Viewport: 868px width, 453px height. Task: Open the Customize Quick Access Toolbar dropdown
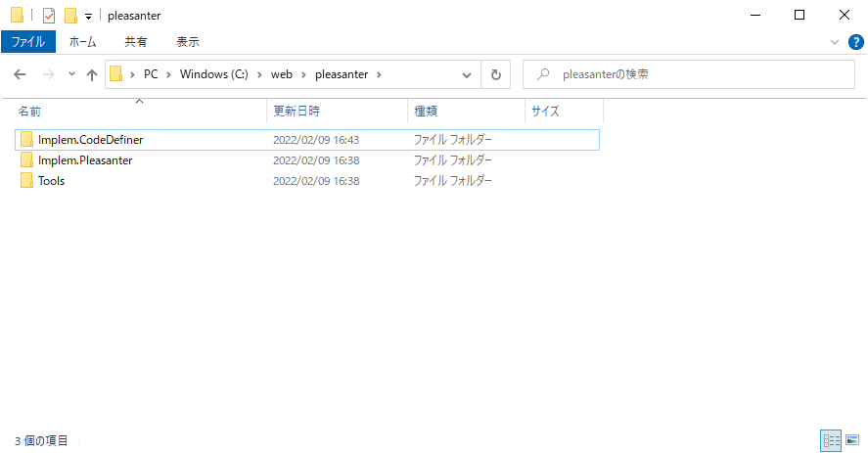click(x=88, y=17)
